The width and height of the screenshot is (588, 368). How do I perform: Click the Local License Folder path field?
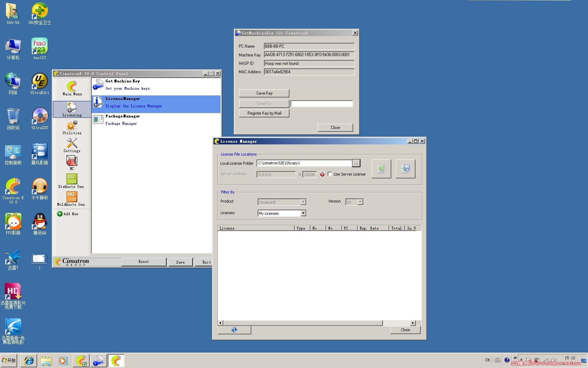coord(304,163)
